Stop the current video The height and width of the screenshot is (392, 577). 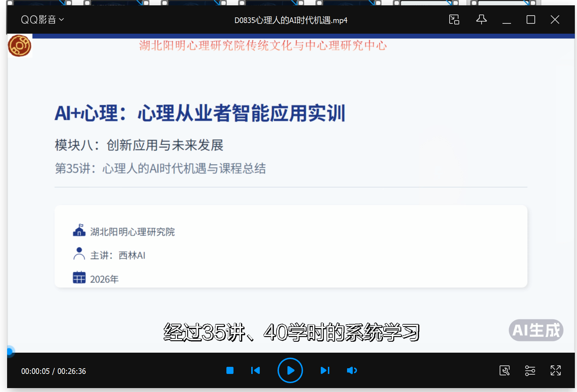(x=230, y=370)
